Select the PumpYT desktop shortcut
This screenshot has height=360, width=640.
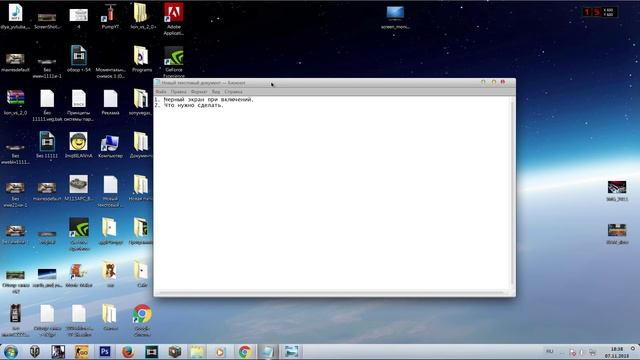click(x=110, y=17)
